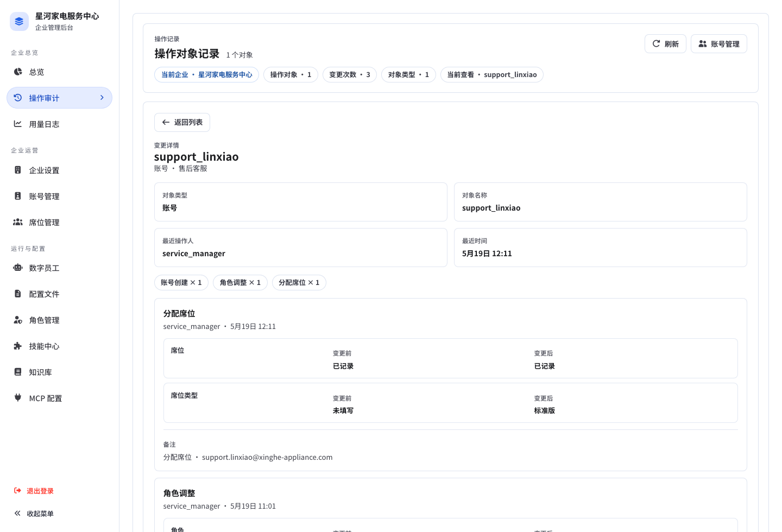
Task: Click the 当前查看 support_linxiao chip
Action: (x=492, y=75)
